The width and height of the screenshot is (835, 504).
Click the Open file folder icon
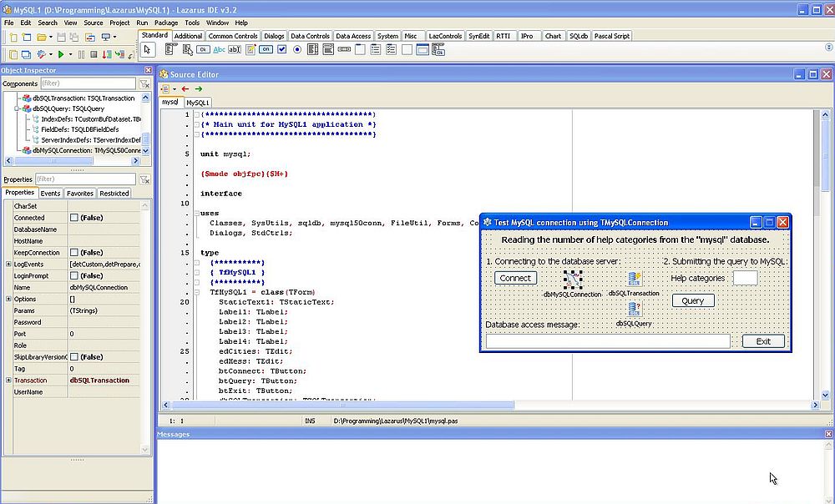coord(42,38)
